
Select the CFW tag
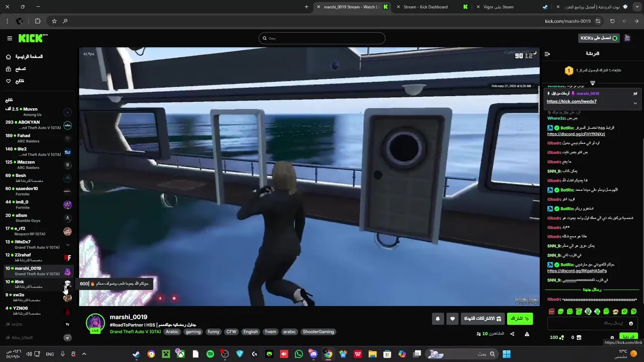point(231,332)
